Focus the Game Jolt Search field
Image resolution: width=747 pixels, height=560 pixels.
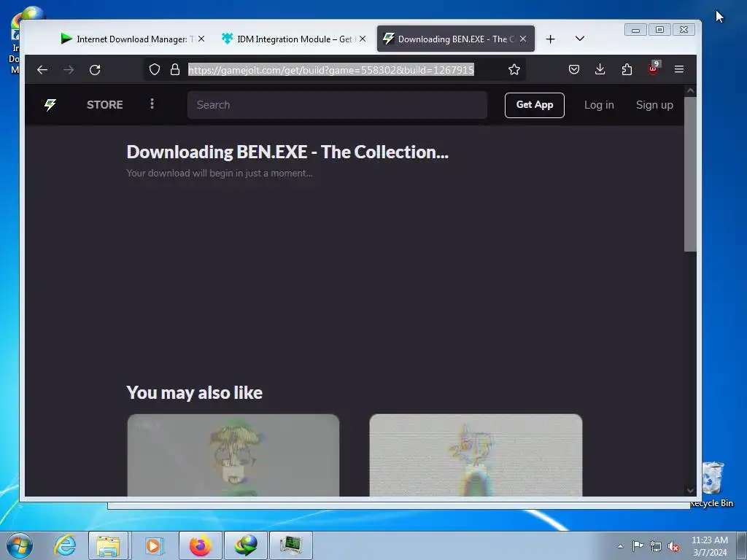pos(337,105)
